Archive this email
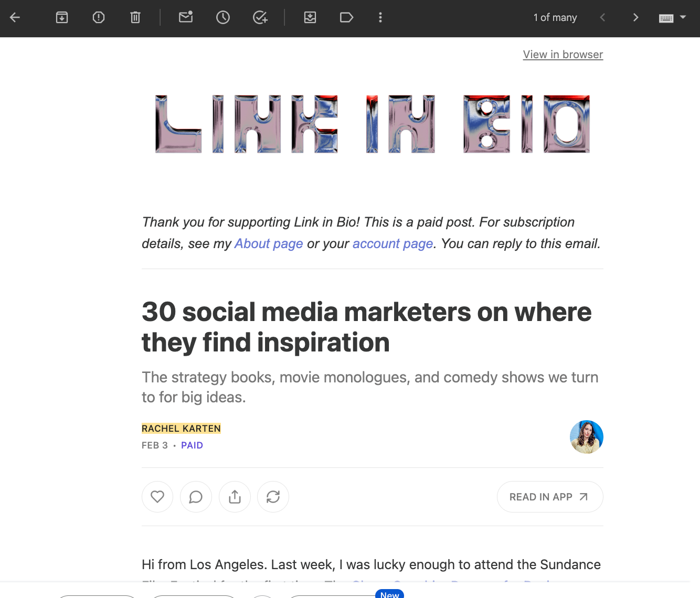 click(61, 17)
